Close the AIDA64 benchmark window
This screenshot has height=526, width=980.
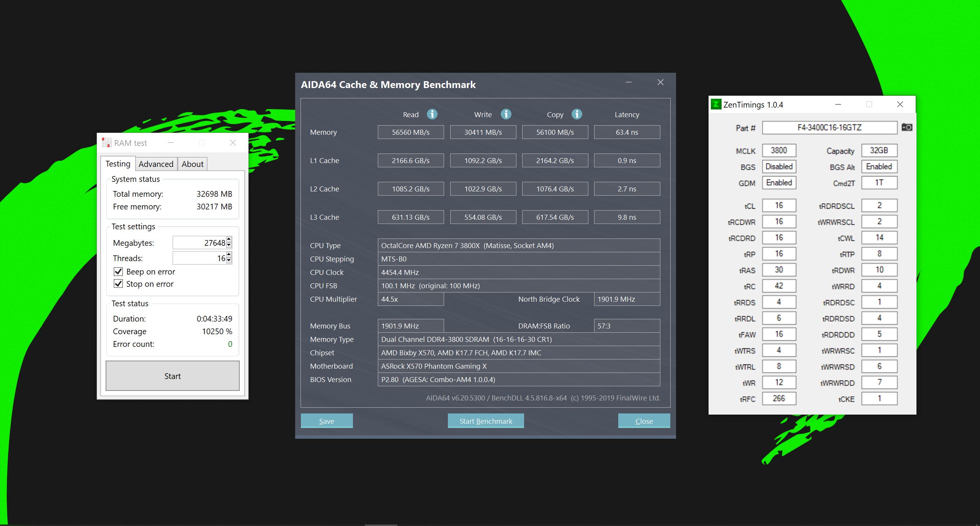pos(660,82)
